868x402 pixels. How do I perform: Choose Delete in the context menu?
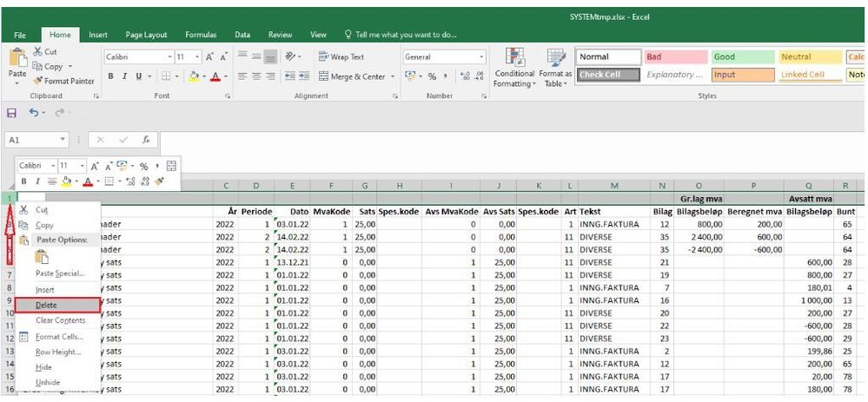pyautogui.click(x=57, y=305)
